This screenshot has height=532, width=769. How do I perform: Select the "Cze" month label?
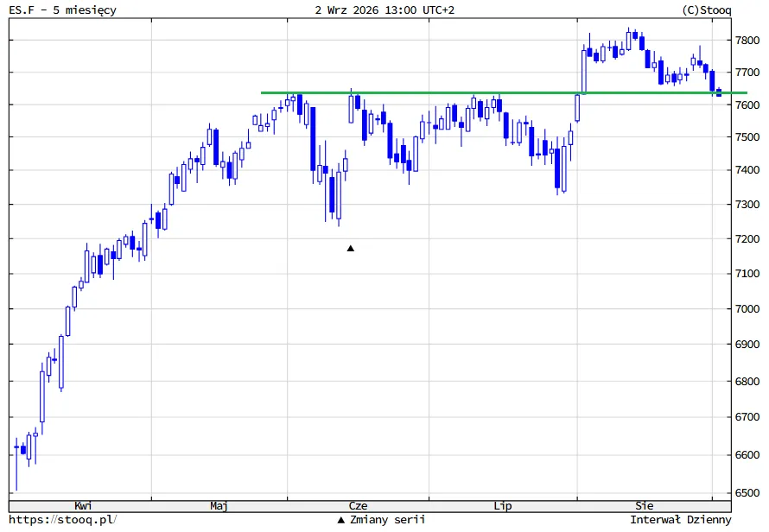358,506
